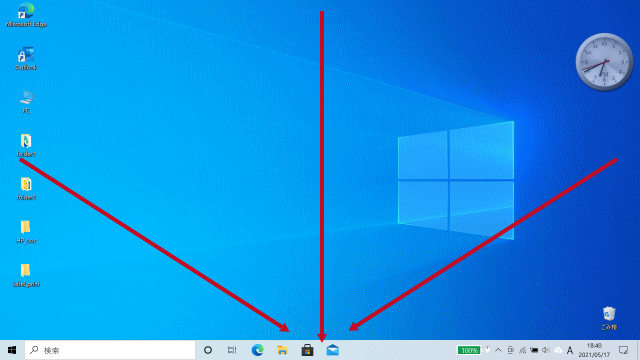Select the Outlook desktop shortcut

[26, 58]
